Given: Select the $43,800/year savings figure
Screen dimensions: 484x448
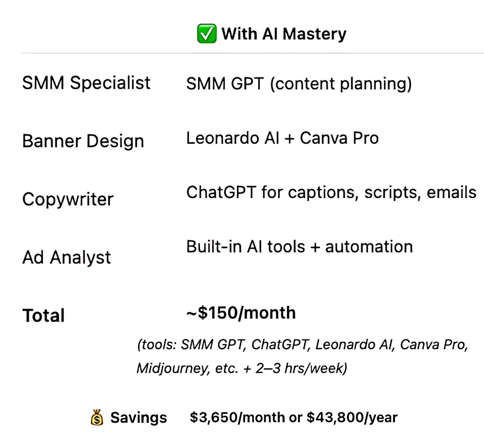Looking at the screenshot, I should coord(352,418).
